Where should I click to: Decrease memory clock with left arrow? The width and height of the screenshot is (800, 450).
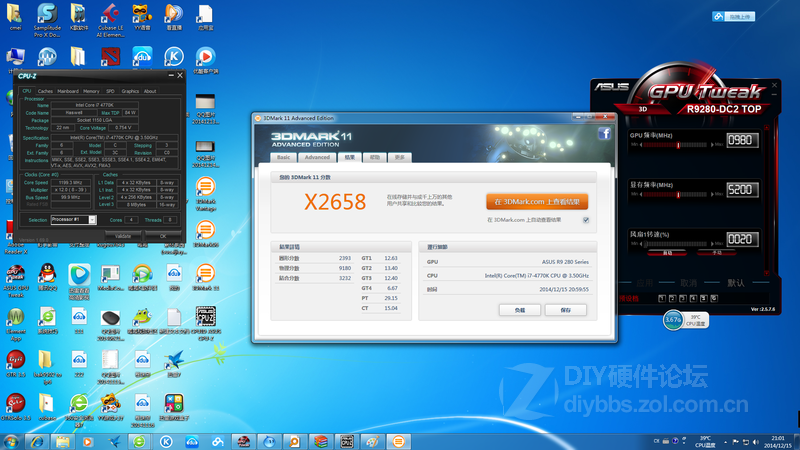[x=641, y=194]
